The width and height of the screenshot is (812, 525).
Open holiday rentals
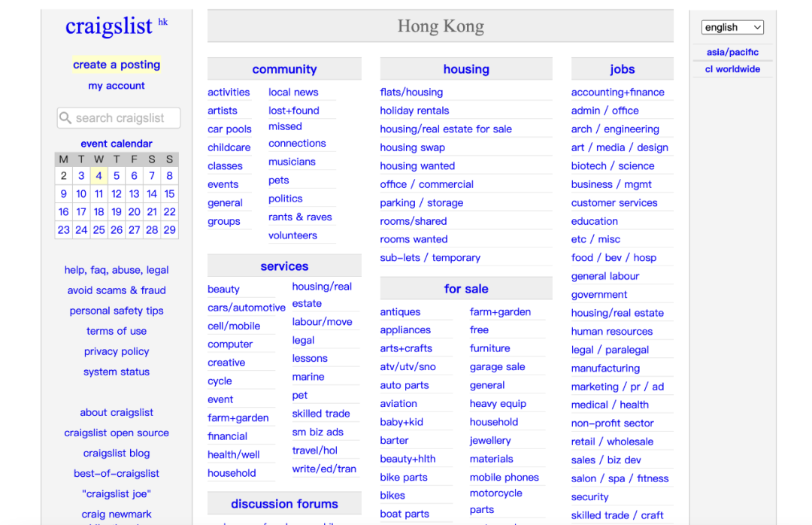pos(414,111)
